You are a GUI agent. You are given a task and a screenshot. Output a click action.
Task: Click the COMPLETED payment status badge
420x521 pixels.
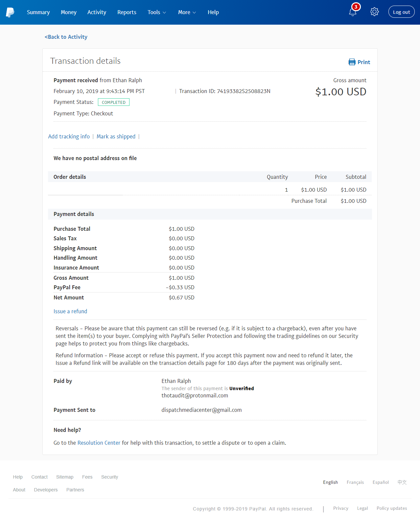(x=114, y=102)
